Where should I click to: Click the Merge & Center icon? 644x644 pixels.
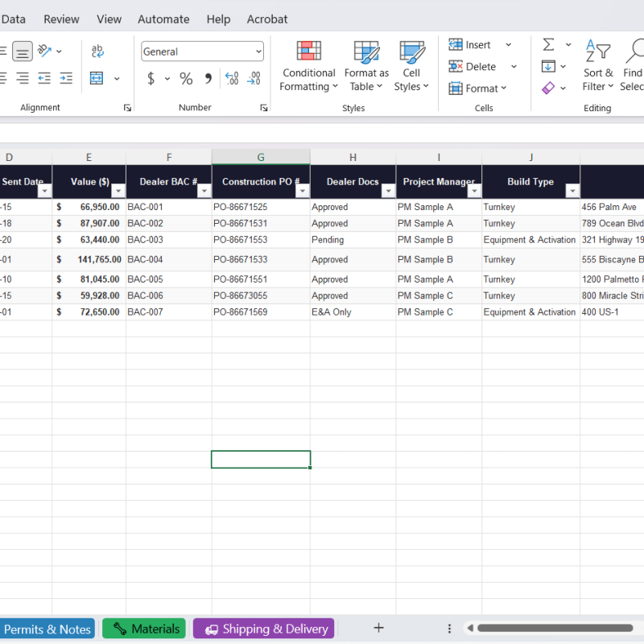click(97, 78)
